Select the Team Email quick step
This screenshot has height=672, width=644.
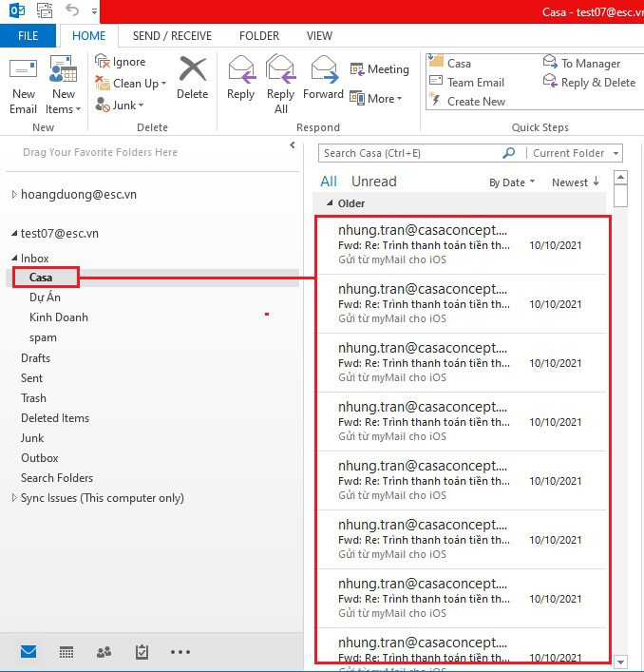[466, 82]
